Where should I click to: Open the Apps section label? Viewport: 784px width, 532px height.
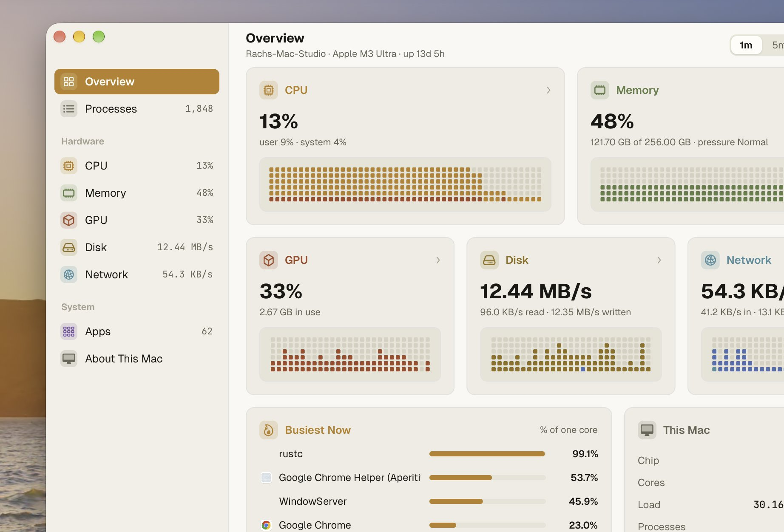[x=98, y=331]
